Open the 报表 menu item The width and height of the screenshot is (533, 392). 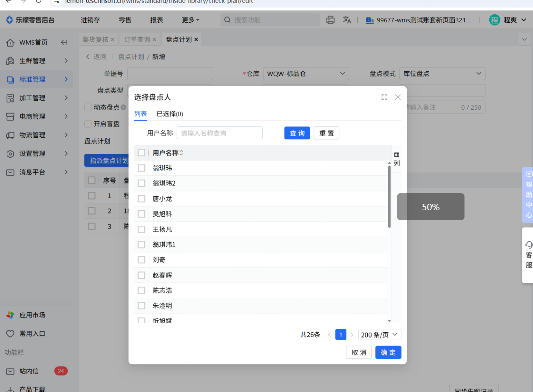(x=156, y=20)
